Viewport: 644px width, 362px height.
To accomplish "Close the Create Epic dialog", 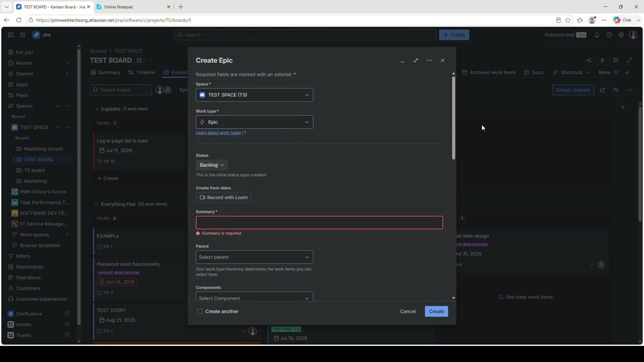I will 443,60.
